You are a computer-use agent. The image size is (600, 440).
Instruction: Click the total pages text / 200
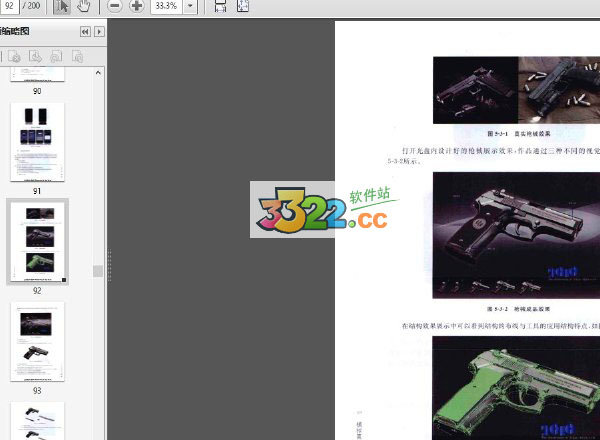pyautogui.click(x=31, y=6)
